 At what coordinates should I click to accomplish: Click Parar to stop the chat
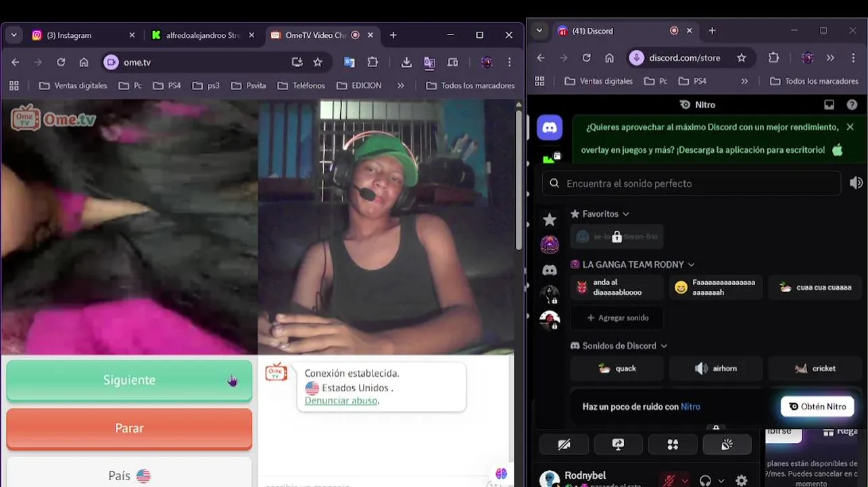129,429
